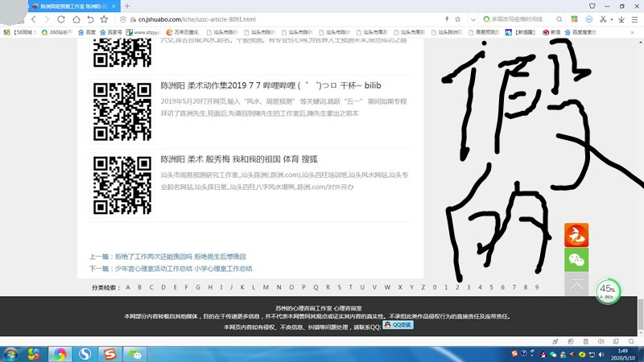Open Sogou browser from the taskbar
Viewport: 644px width, 362px height.
(85, 353)
